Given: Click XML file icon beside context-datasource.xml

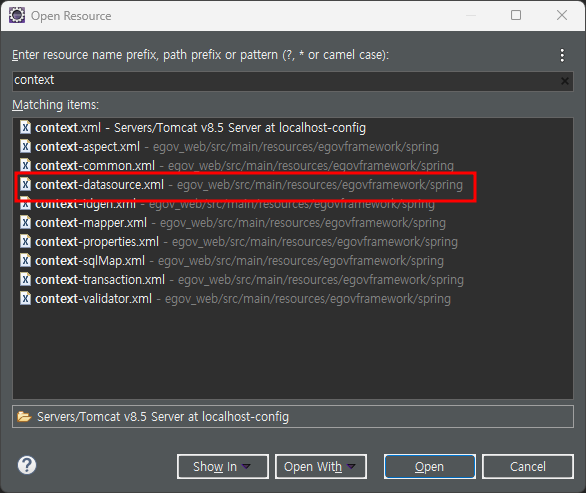Looking at the screenshot, I should pyautogui.click(x=25, y=185).
